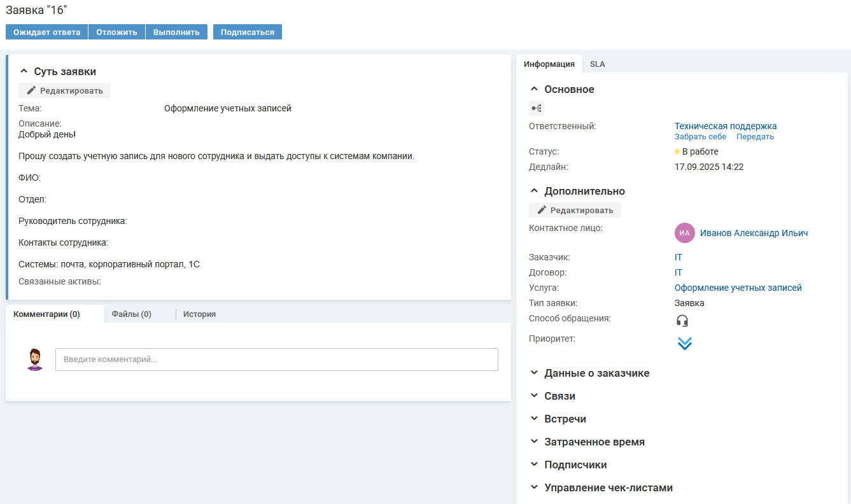This screenshot has width=851, height=504.
Task: Open the Файлы (0) tab
Action: tap(131, 314)
